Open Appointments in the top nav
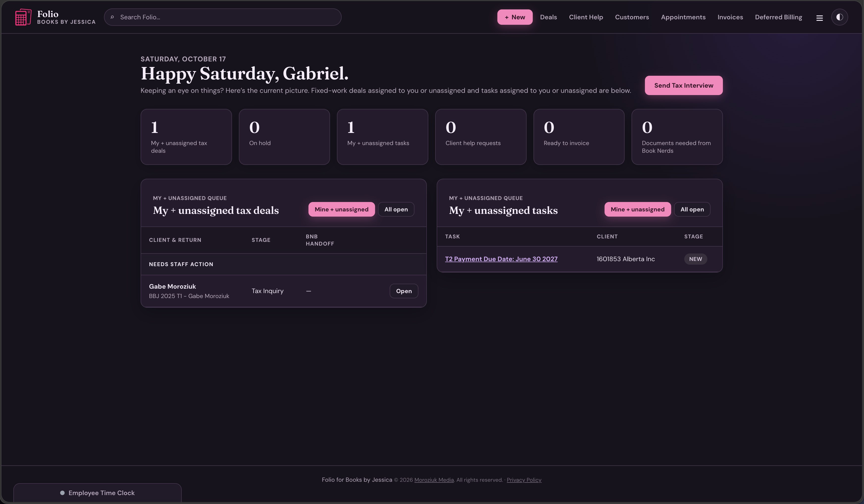This screenshot has height=504, width=864. 683,17
